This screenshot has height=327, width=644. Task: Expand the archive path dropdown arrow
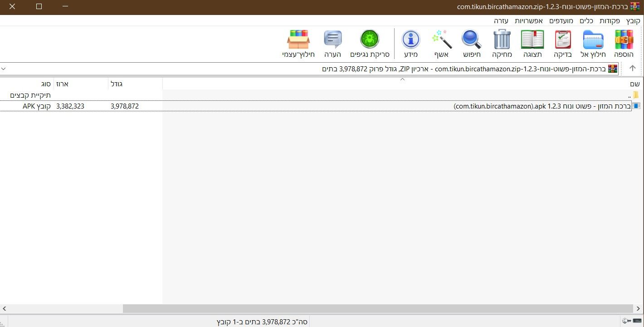[x=4, y=69]
